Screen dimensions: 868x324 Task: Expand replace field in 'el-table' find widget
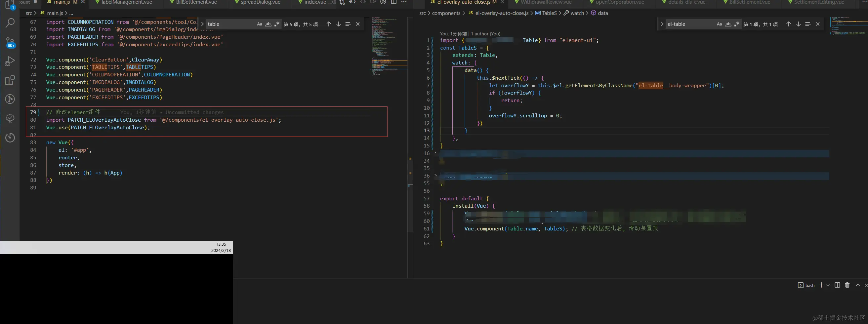(x=662, y=24)
